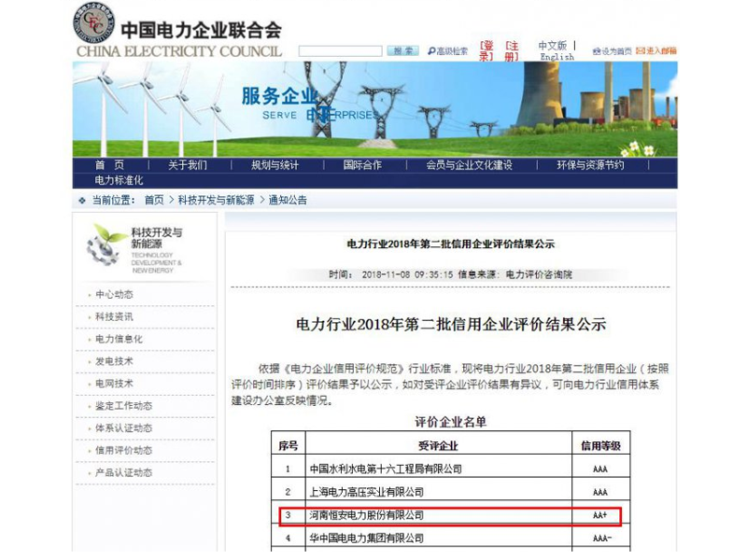Click the 登录 login link
This screenshot has height=560, width=747.
coord(485,49)
